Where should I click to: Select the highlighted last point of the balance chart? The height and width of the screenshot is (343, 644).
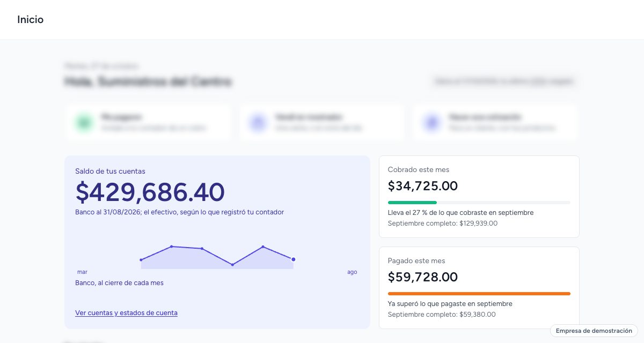tap(293, 259)
